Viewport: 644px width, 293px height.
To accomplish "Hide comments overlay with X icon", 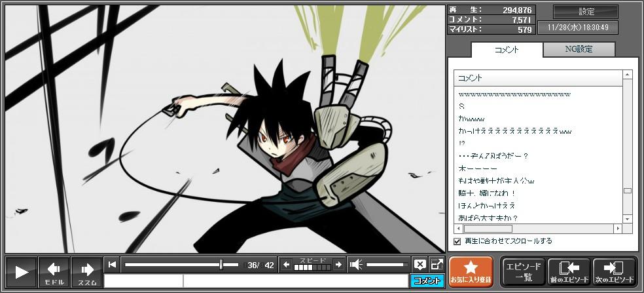I will 420,265.
